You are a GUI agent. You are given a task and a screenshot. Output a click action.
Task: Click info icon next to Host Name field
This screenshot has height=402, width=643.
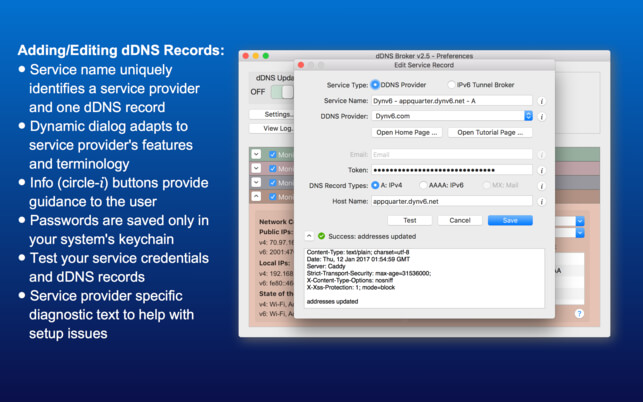click(541, 202)
